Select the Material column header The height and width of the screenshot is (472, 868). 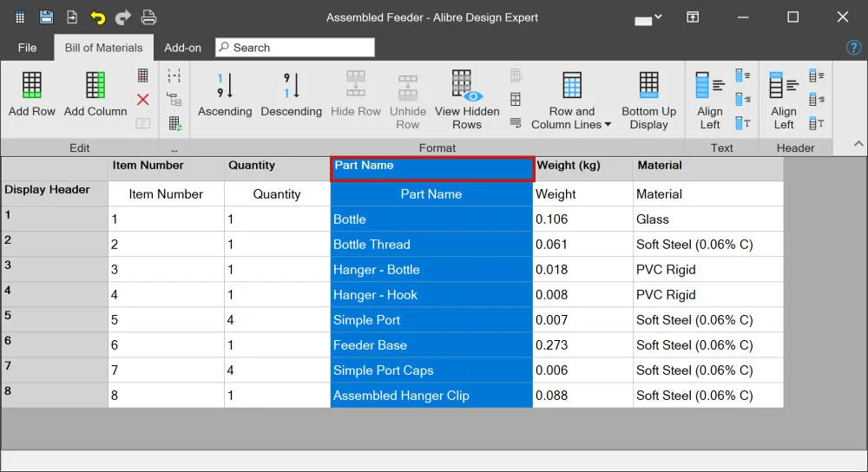[x=708, y=169]
